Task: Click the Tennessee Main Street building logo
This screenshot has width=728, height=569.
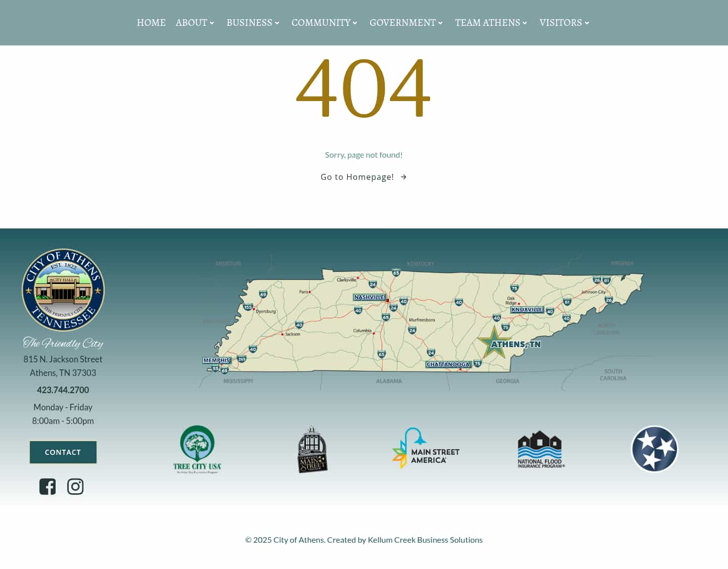Action: click(x=312, y=449)
